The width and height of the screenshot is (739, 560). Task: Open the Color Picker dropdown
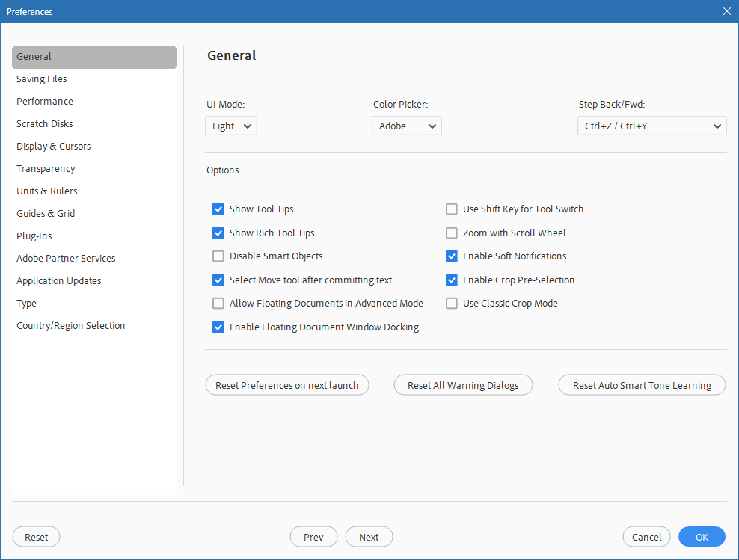(x=407, y=126)
